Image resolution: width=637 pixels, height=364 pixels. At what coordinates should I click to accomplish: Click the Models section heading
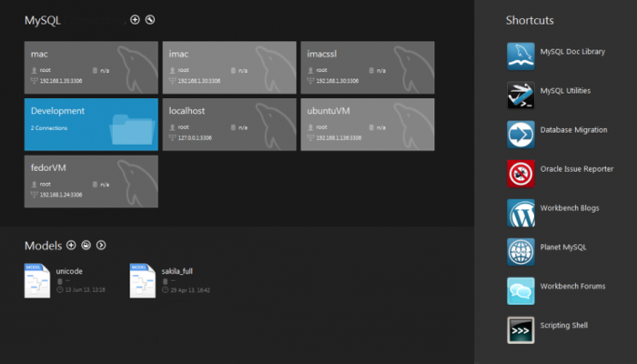(43, 246)
